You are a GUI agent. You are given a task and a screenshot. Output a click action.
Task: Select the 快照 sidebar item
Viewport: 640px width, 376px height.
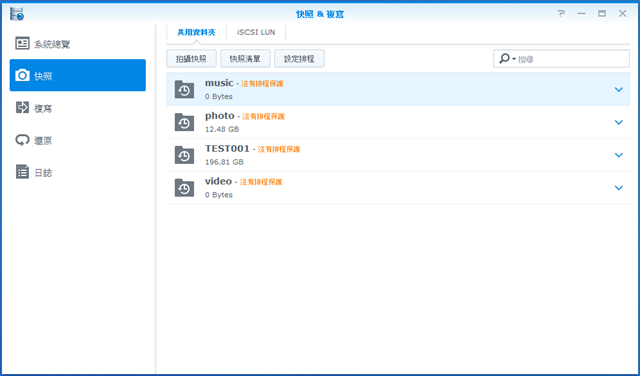[78, 75]
